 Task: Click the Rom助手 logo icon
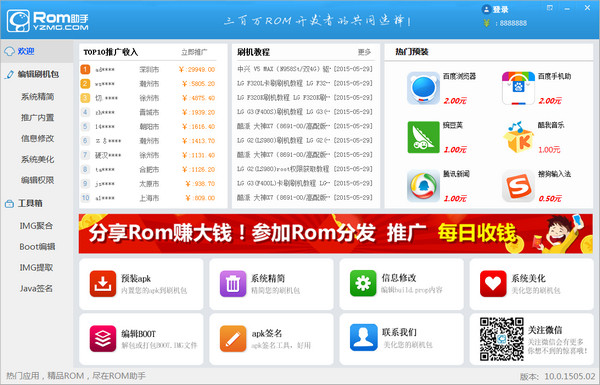coord(18,21)
